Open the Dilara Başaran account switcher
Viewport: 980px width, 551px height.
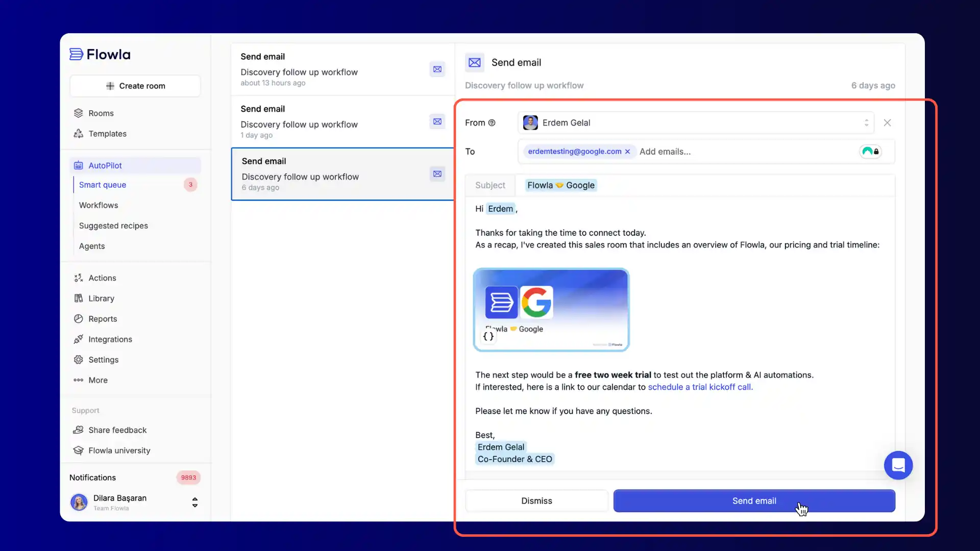coord(194,503)
